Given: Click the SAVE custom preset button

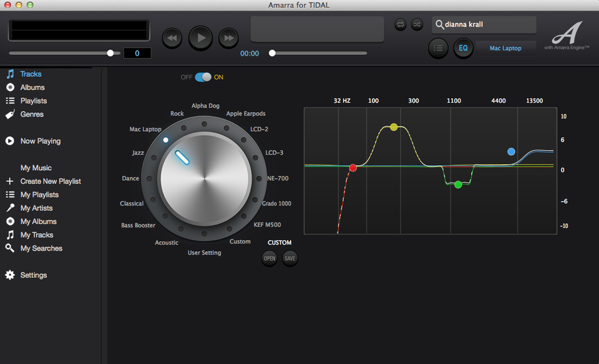Looking at the screenshot, I should click(x=290, y=258).
